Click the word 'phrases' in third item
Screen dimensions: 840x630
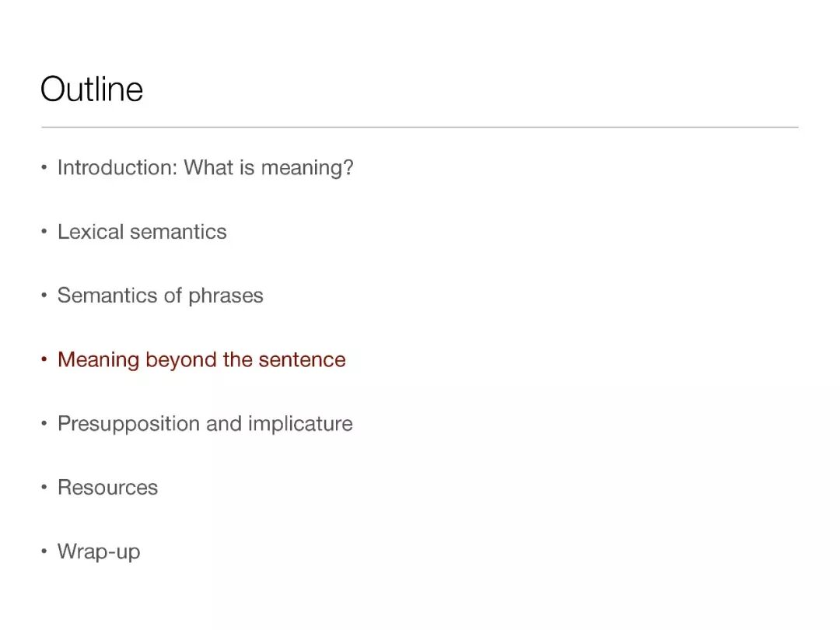(226, 296)
